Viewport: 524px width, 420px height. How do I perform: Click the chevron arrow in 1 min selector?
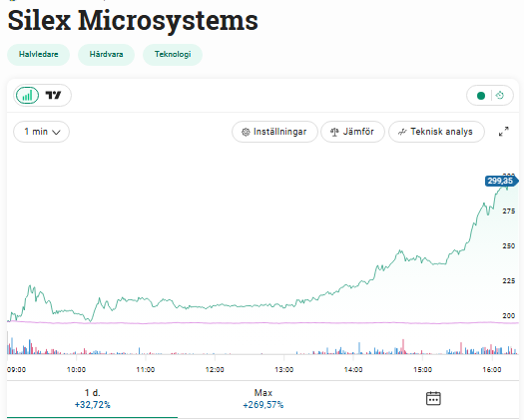point(57,133)
